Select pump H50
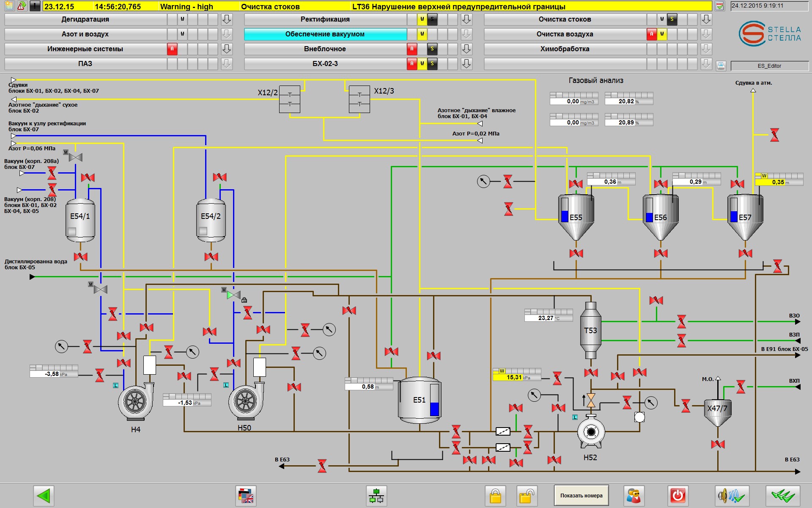This screenshot has width=812, height=508. (x=246, y=400)
